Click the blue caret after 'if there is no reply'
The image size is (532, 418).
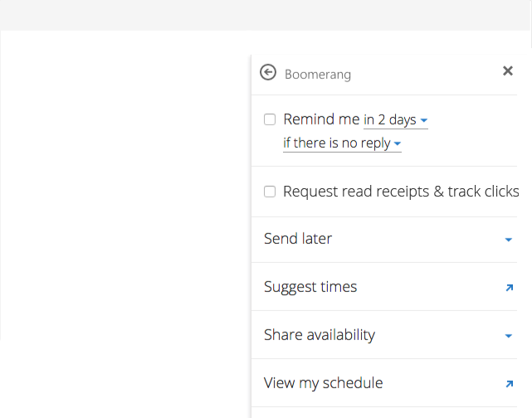point(398,143)
